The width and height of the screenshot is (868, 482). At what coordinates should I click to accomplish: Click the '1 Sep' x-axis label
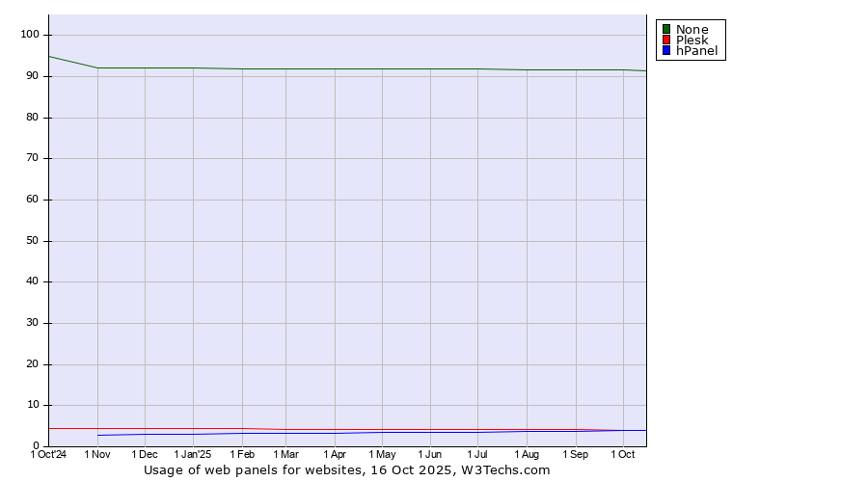[576, 454]
